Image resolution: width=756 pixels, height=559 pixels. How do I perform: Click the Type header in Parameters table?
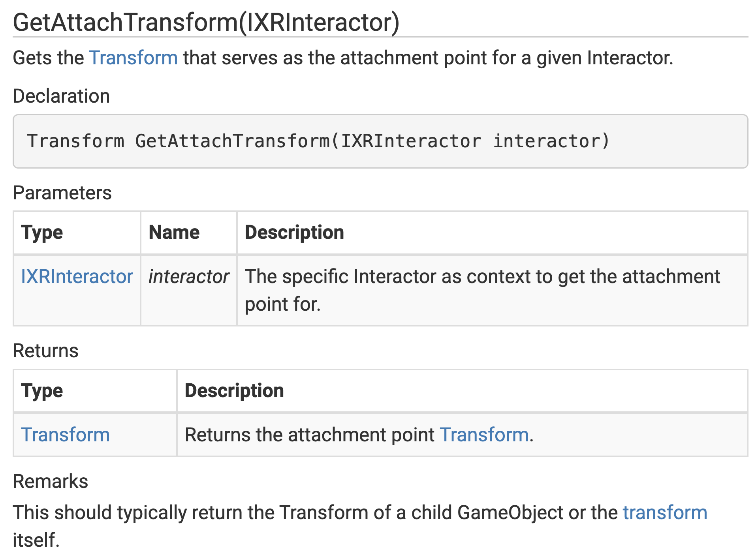pos(42,232)
